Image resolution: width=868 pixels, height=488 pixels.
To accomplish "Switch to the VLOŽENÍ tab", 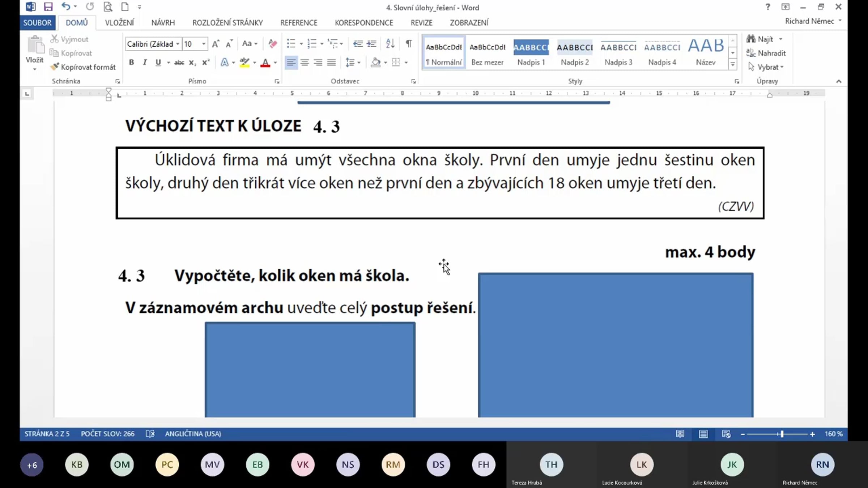I will 119,23.
